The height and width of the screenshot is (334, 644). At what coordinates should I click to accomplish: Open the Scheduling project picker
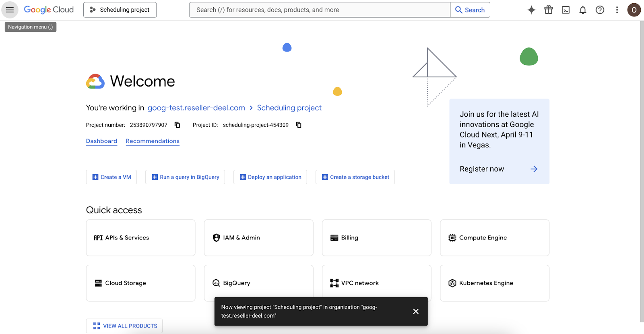120,10
